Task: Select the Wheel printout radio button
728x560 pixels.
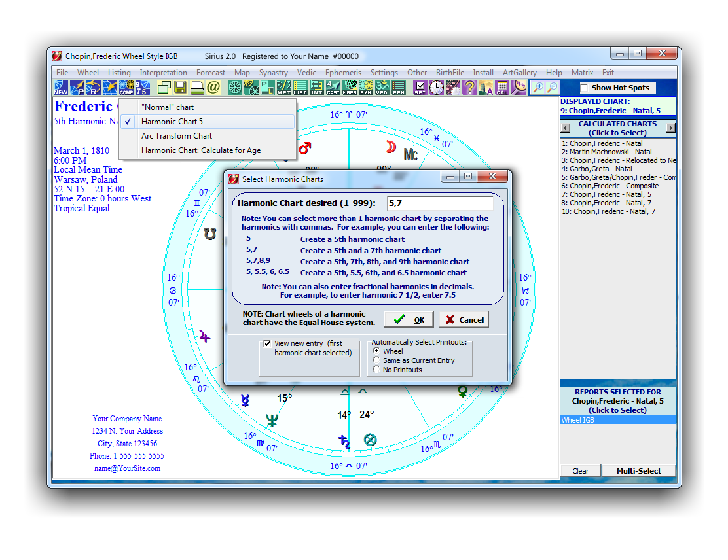Action: (376, 351)
